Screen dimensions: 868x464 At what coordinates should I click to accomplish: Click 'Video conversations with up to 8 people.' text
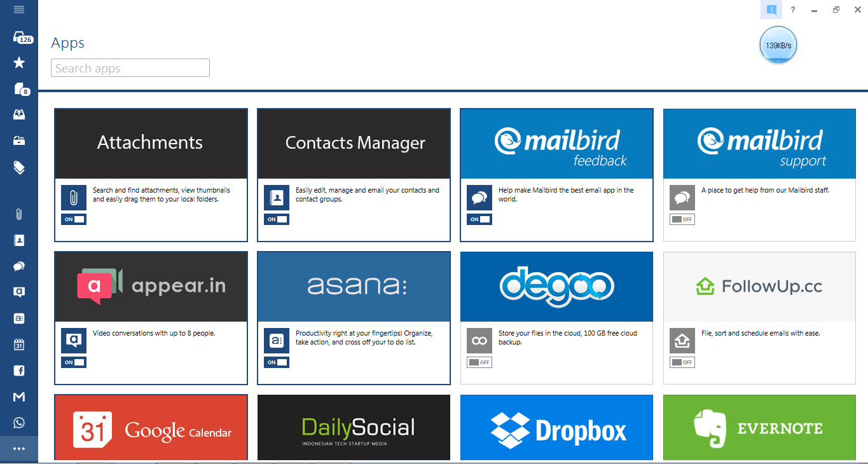click(x=154, y=333)
